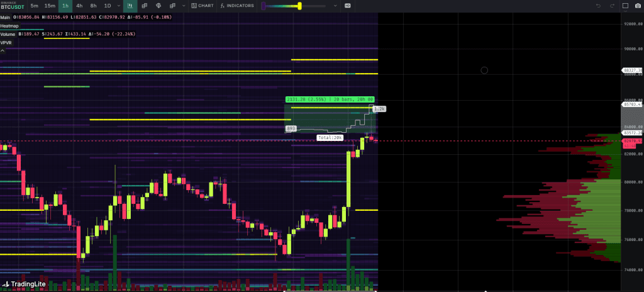The height and width of the screenshot is (292, 644).
Task: Click the HD quality icon
Action: [x=348, y=6]
